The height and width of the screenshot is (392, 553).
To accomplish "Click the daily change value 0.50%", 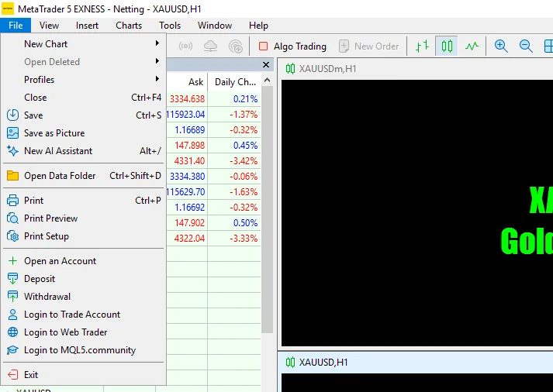I will tap(245, 223).
